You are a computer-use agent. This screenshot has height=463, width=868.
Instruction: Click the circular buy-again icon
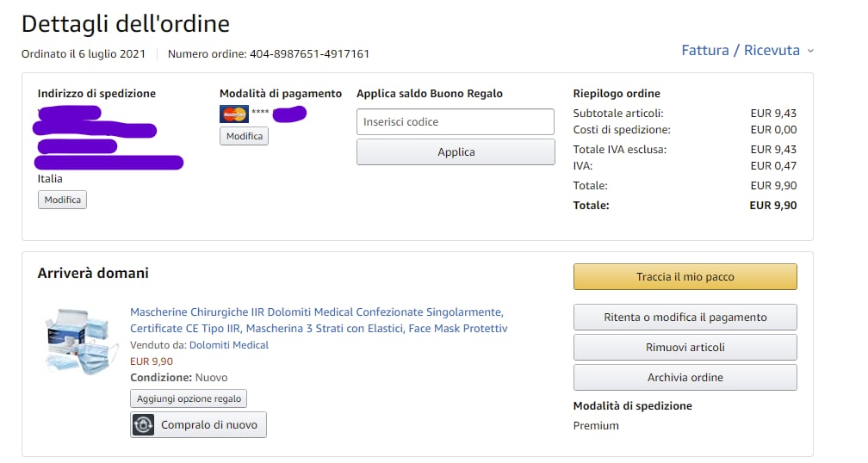(144, 424)
